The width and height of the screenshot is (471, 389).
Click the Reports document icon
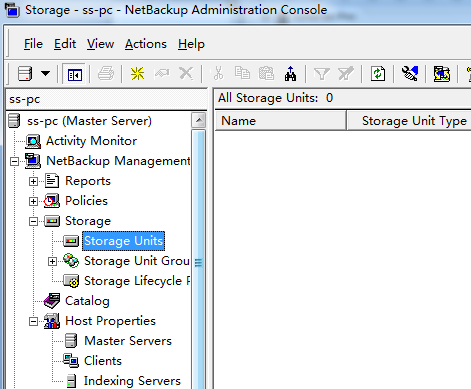point(52,181)
